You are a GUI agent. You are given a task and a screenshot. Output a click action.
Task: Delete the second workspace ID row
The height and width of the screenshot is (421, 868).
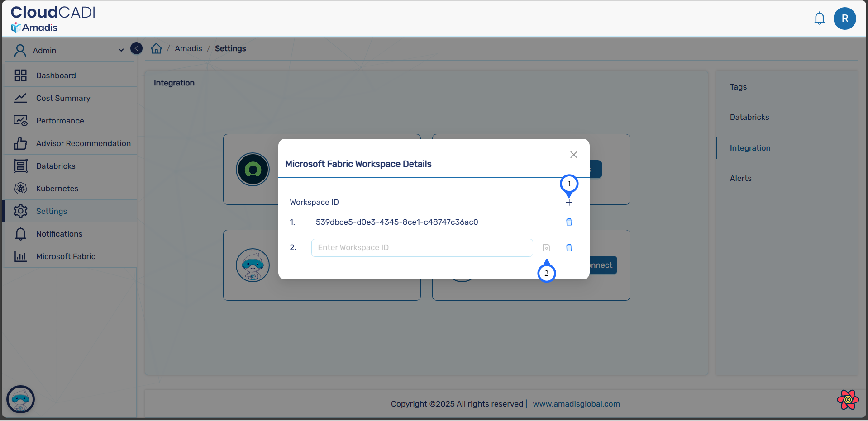click(569, 248)
